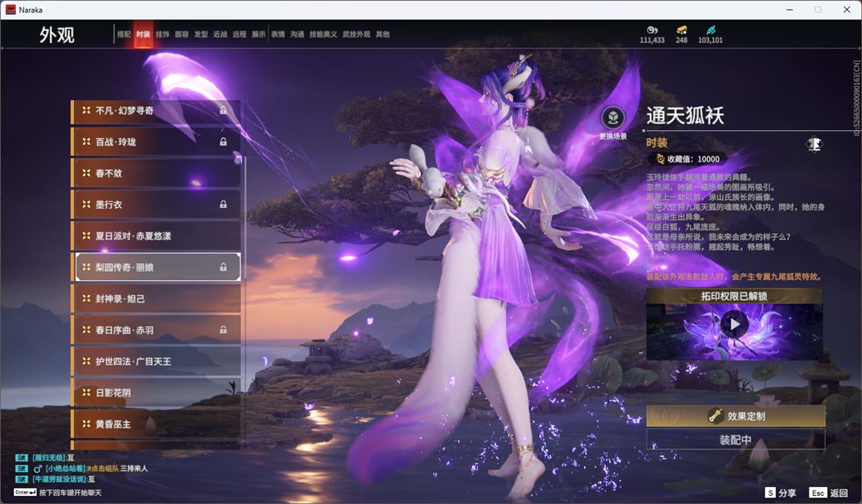Click the silver coin currency icon above 111,433
Viewport: 862px width, 504px height.
(x=652, y=30)
